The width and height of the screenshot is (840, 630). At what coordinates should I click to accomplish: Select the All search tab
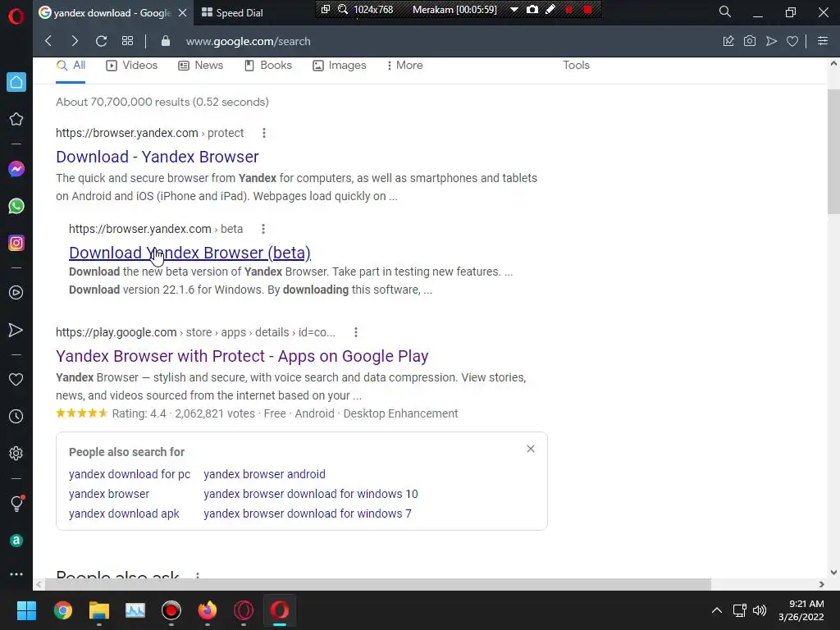(71, 66)
